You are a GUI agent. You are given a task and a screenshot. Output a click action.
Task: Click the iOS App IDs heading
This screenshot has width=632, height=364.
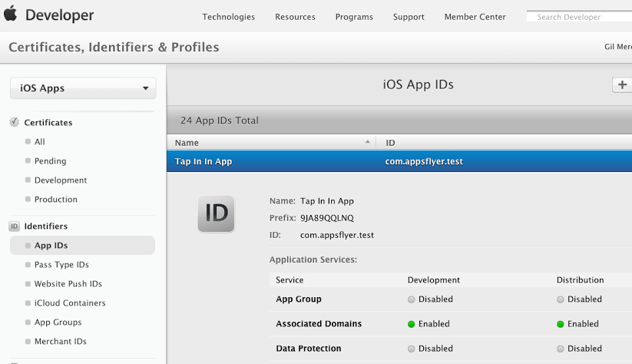point(418,84)
